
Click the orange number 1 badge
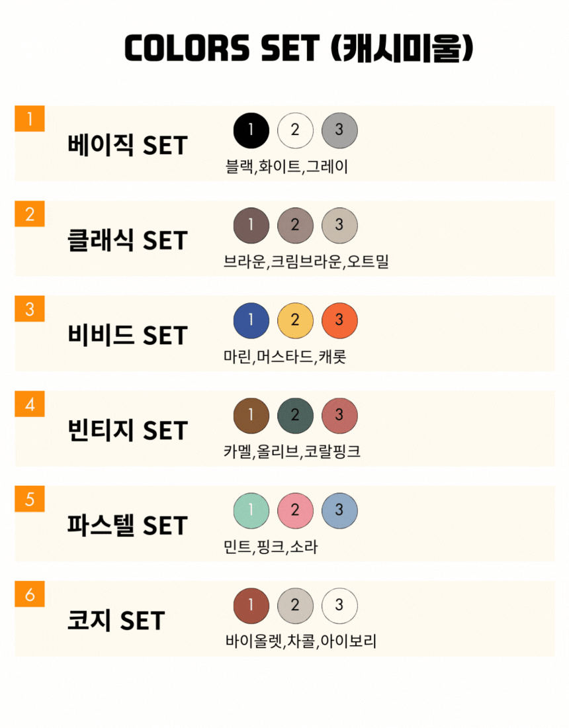click(x=29, y=120)
